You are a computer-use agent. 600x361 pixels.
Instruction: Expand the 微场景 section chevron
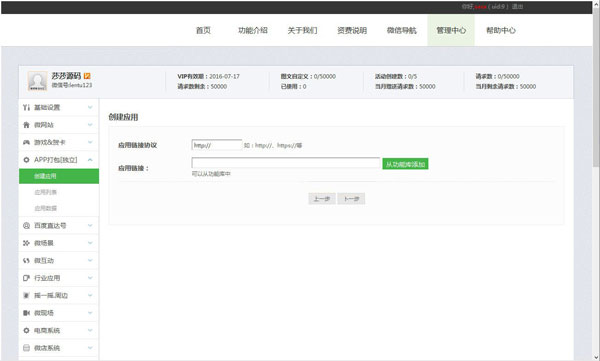point(90,243)
